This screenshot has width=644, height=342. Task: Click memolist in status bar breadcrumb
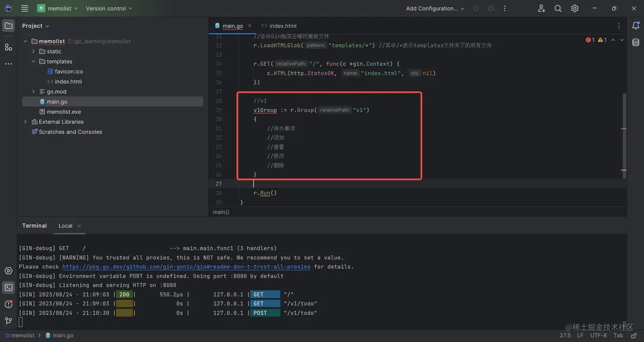20,335
